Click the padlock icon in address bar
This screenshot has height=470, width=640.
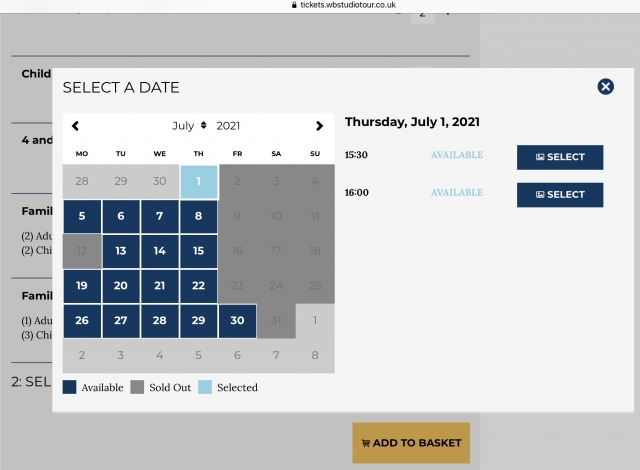tap(294, 5)
